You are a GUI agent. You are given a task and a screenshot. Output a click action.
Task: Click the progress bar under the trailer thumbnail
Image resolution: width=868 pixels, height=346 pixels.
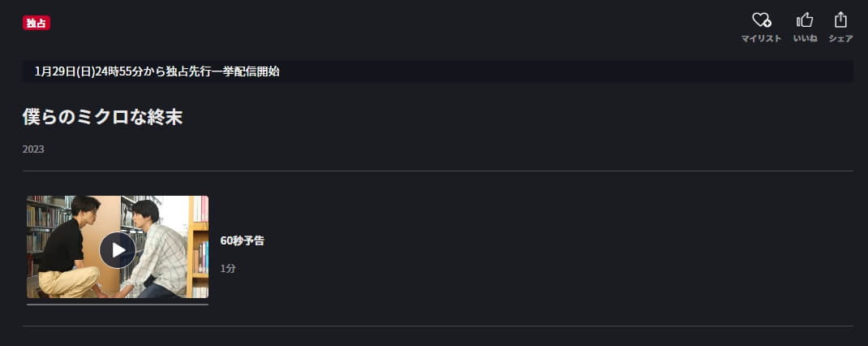[118, 304]
